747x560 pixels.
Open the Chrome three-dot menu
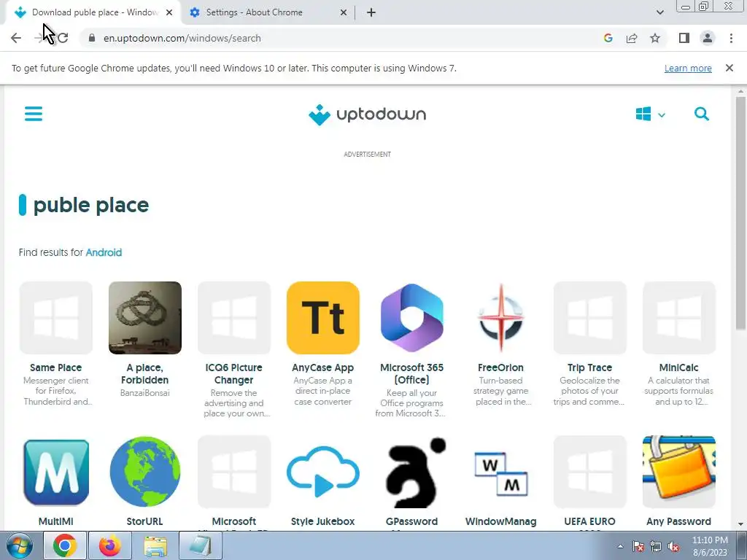pyautogui.click(x=731, y=38)
